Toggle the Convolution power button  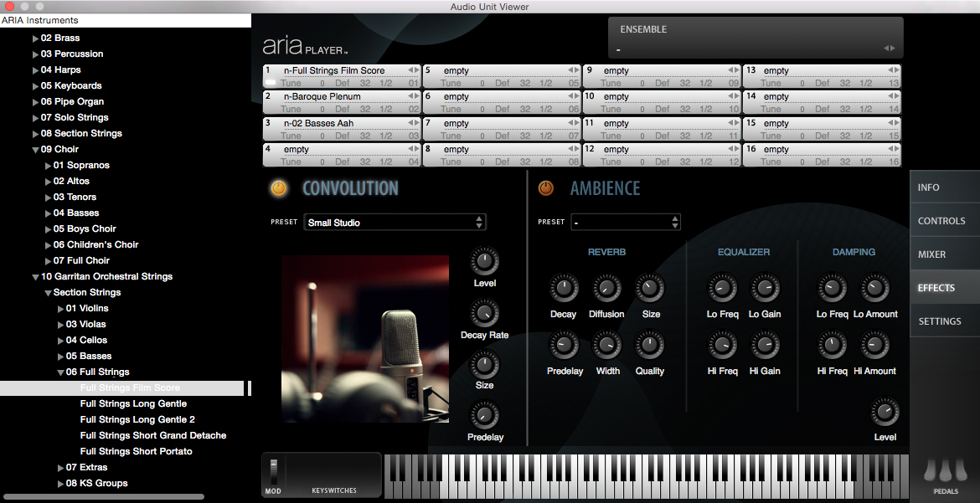[279, 188]
